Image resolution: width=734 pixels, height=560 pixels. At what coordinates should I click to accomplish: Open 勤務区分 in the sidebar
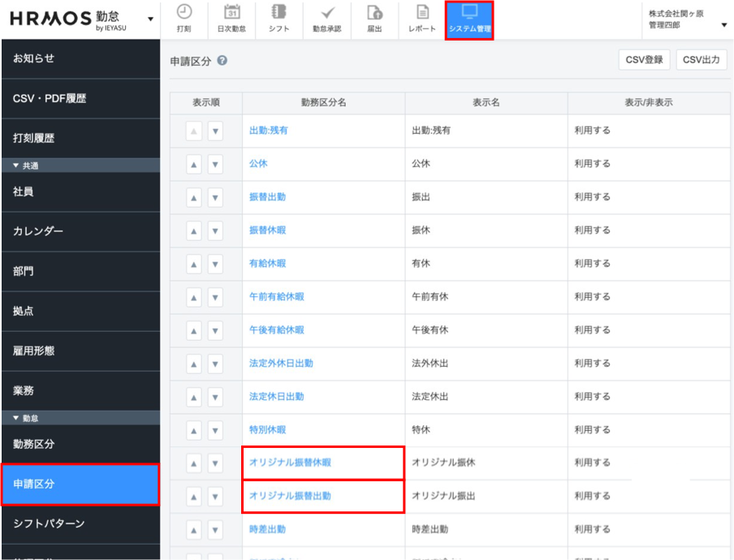(x=80, y=444)
